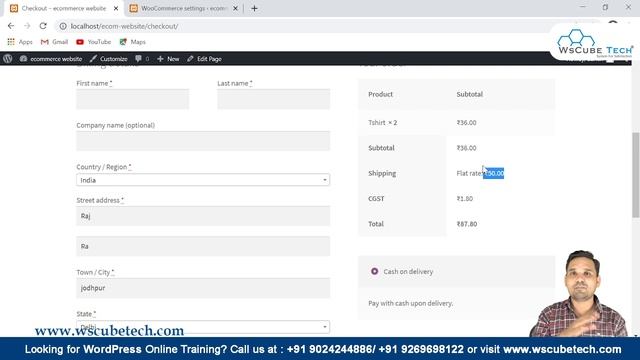The width and height of the screenshot is (640, 360).
Task: Open a new browser tab
Action: pos(254,8)
